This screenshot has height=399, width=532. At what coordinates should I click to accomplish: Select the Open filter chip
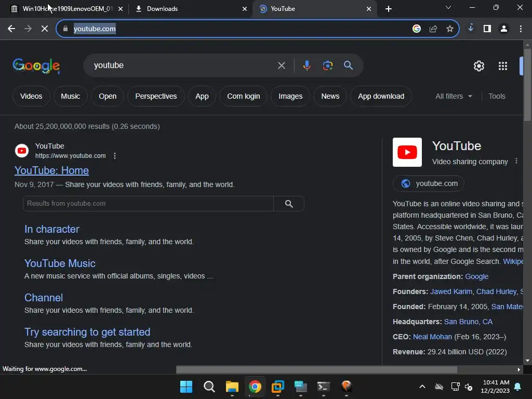coord(108,96)
